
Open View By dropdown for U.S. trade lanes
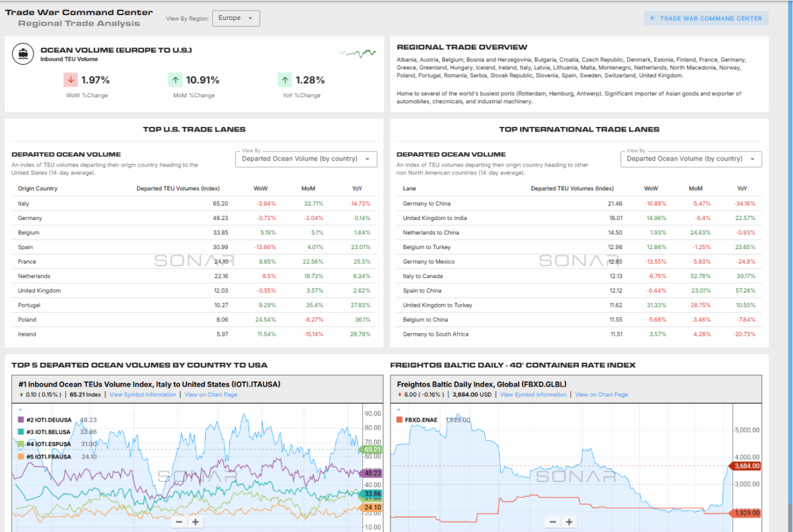[x=306, y=159]
